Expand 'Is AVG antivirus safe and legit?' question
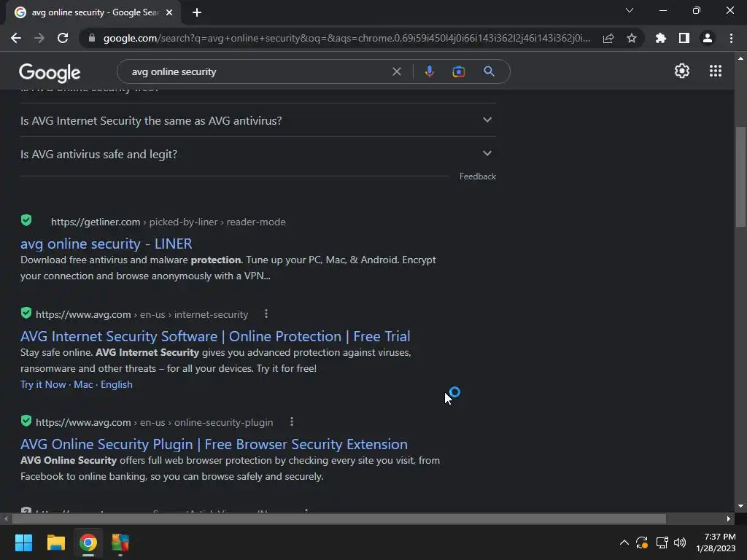The width and height of the screenshot is (747, 560). click(258, 154)
